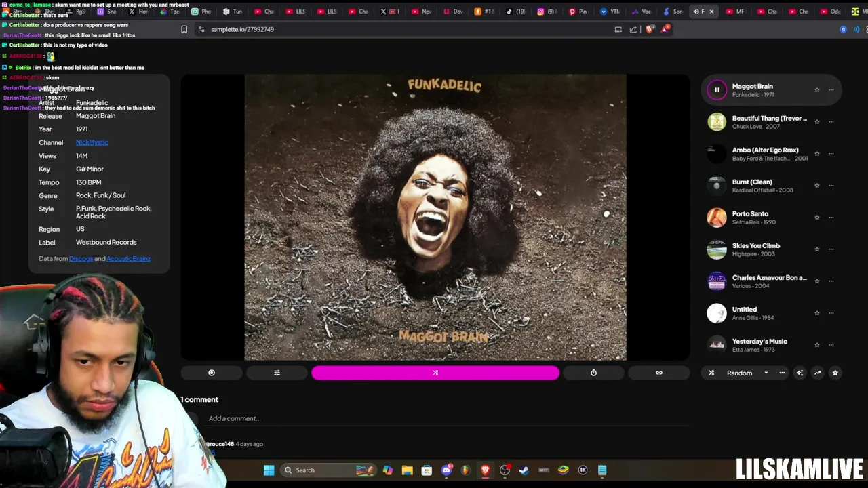Favorite Skies You Climb with star
Image resolution: width=868 pixels, height=488 pixels.
pos(816,249)
